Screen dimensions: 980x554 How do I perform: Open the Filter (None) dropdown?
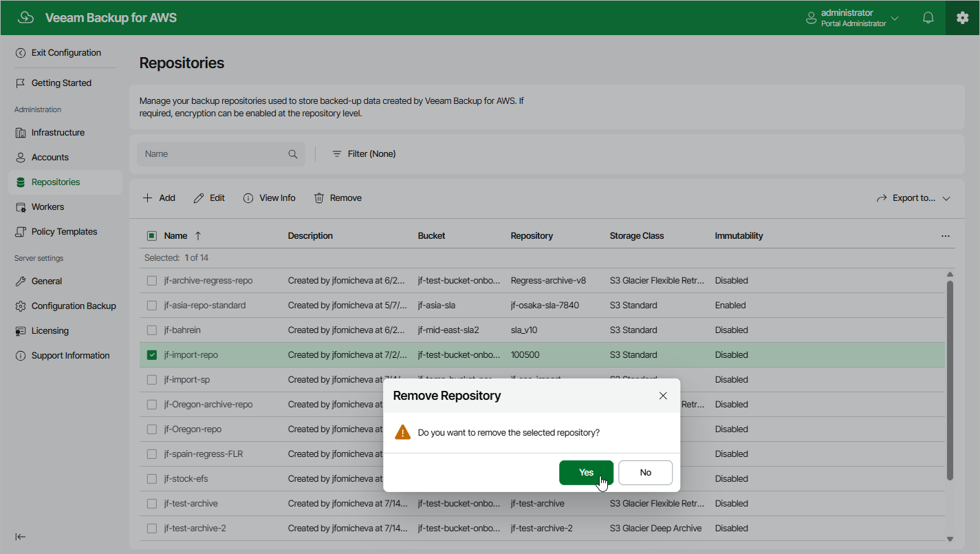[364, 154]
